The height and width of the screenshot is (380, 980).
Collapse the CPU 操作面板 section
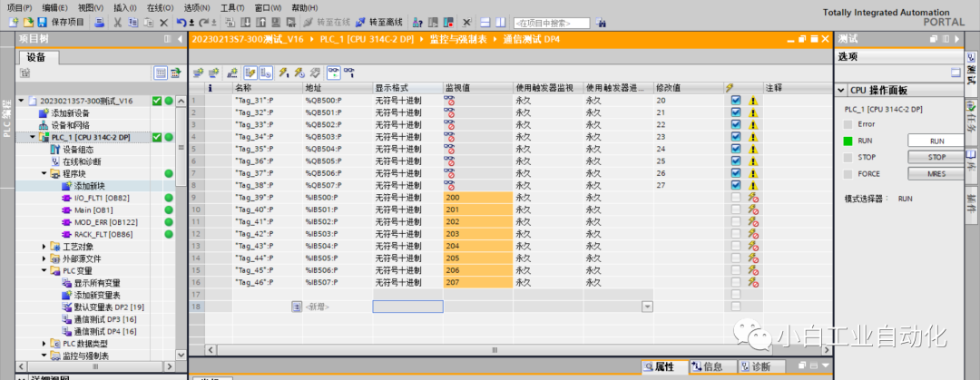pyautogui.click(x=842, y=90)
